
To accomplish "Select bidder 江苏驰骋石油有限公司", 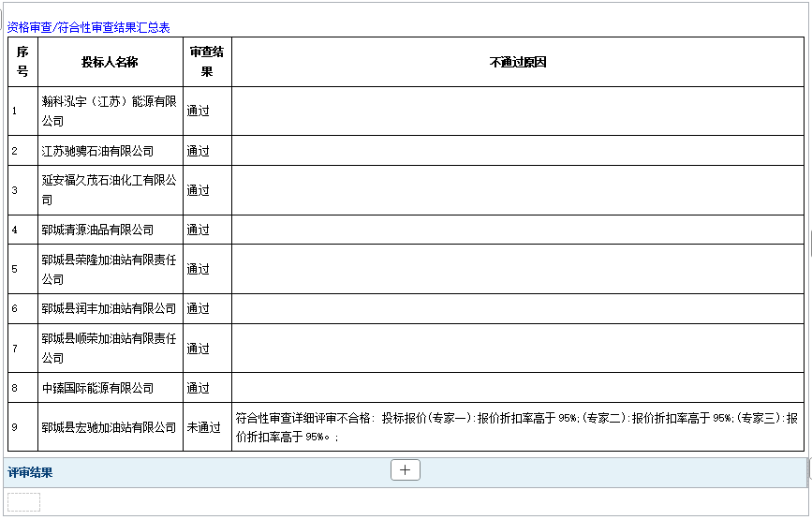I will (x=97, y=151).
